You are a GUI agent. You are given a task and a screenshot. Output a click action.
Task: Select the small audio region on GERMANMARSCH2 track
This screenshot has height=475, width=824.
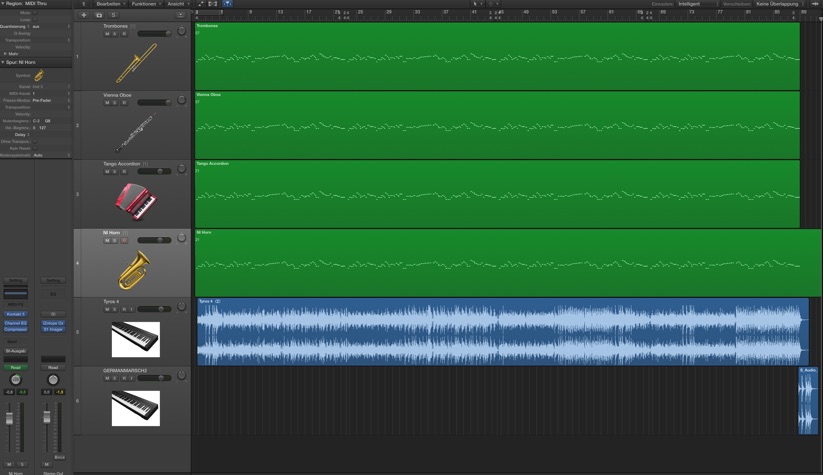(x=808, y=401)
